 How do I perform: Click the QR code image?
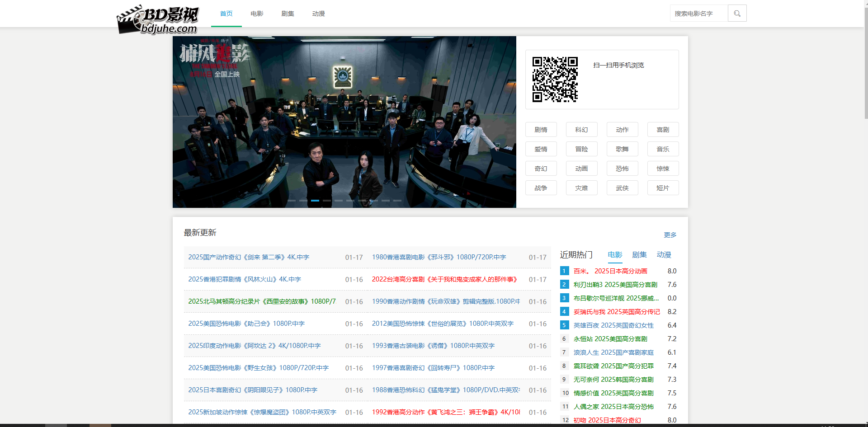coord(555,80)
